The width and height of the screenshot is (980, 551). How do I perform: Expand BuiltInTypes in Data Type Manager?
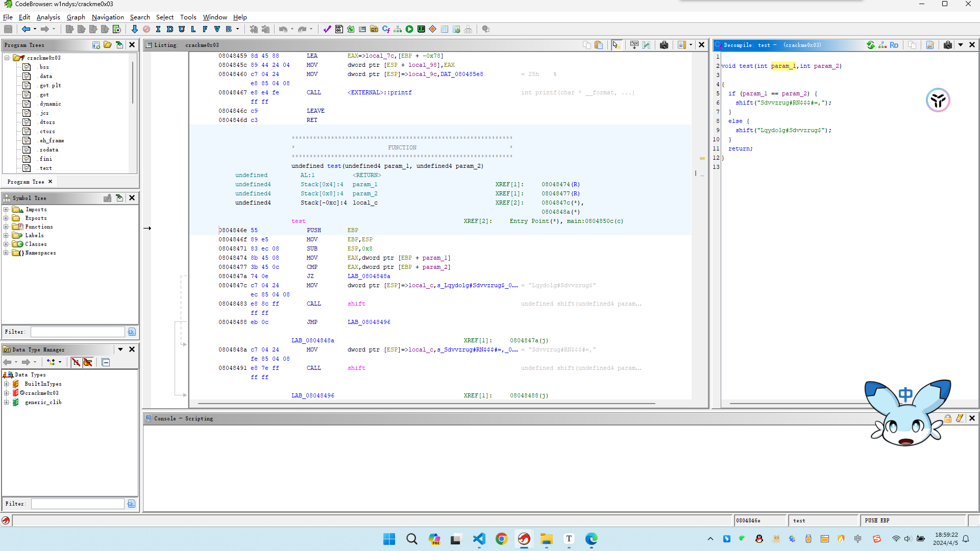[6, 384]
